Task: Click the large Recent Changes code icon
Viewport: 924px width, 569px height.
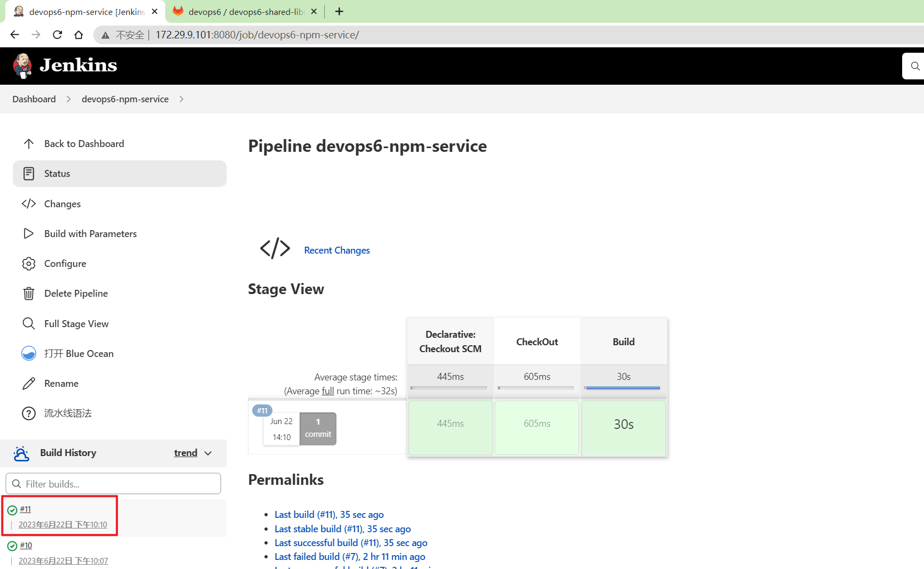Action: [275, 248]
